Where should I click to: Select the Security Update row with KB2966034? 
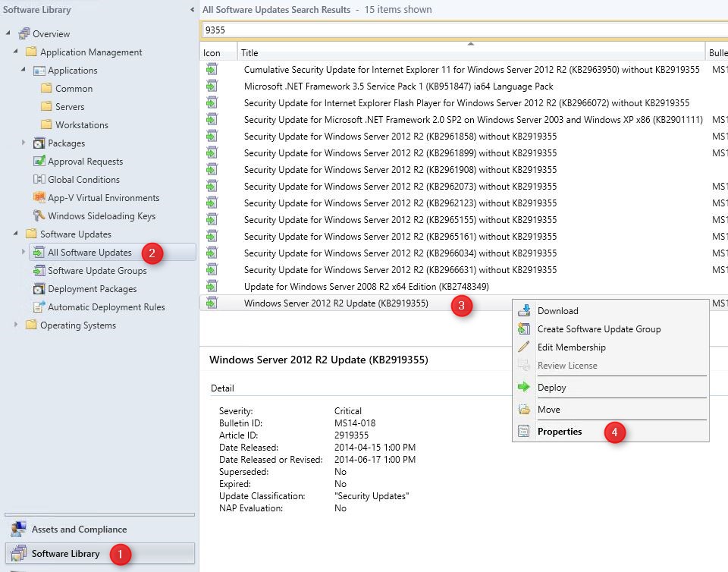click(x=464, y=253)
